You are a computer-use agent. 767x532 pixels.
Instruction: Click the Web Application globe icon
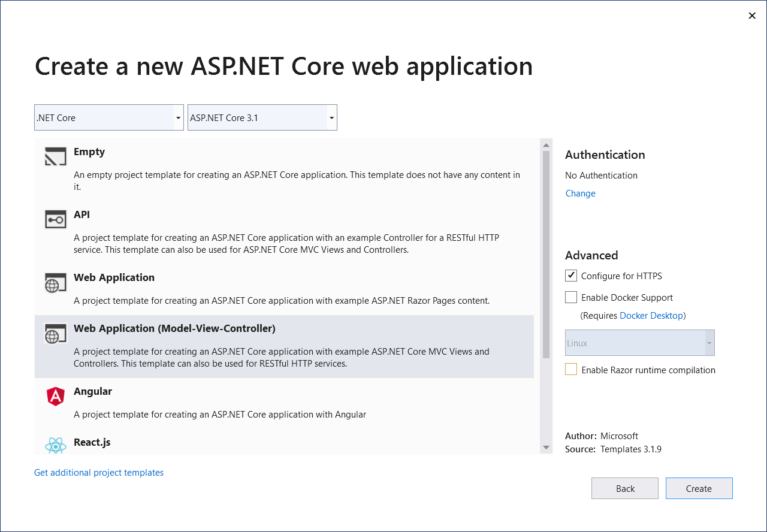pos(55,282)
